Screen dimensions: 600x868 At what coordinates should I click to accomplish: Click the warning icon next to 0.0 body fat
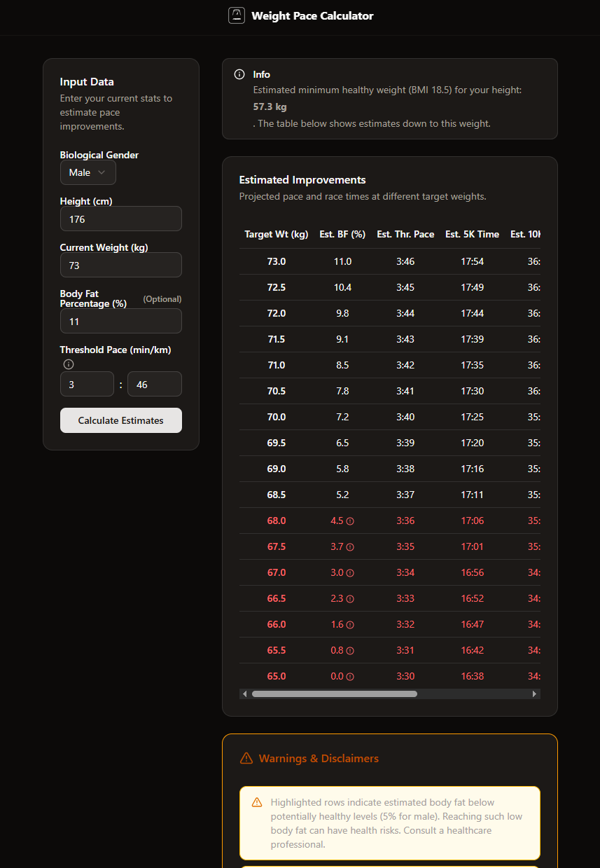tap(350, 677)
